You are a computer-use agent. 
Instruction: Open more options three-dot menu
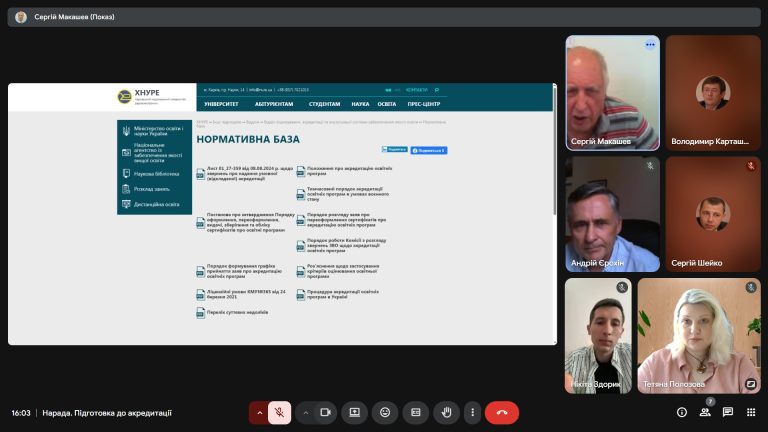point(472,412)
